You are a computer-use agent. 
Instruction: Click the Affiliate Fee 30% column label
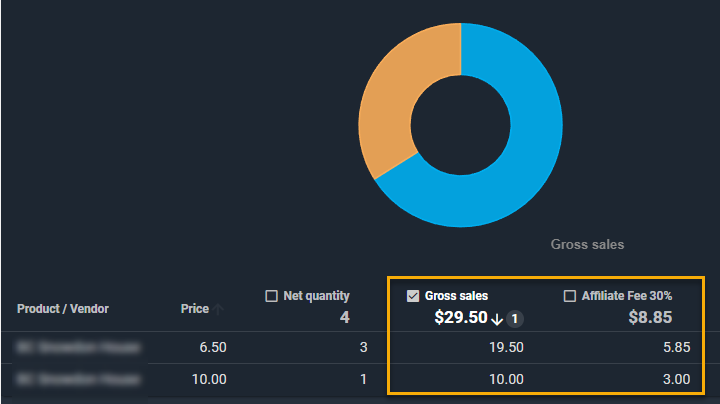coord(627,296)
